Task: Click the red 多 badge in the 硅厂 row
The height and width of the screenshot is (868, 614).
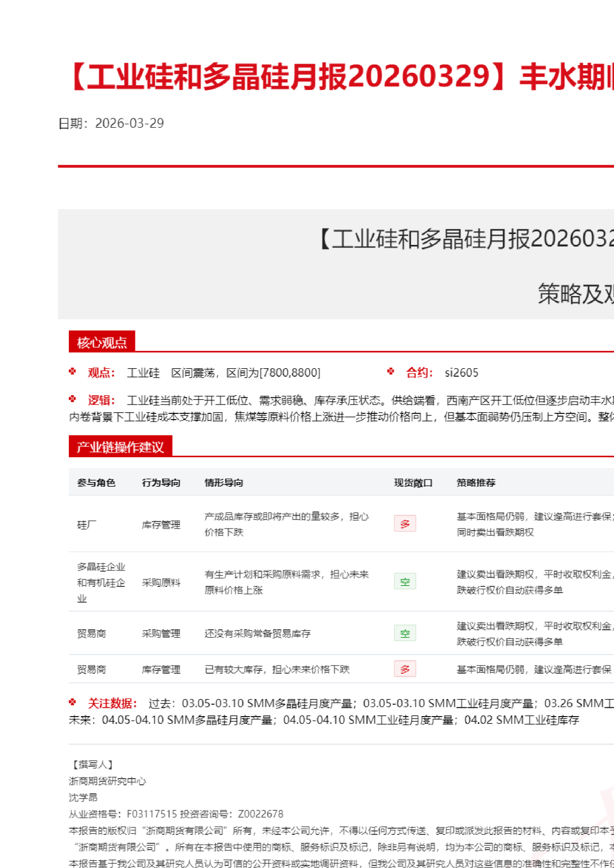Action: pos(405,524)
